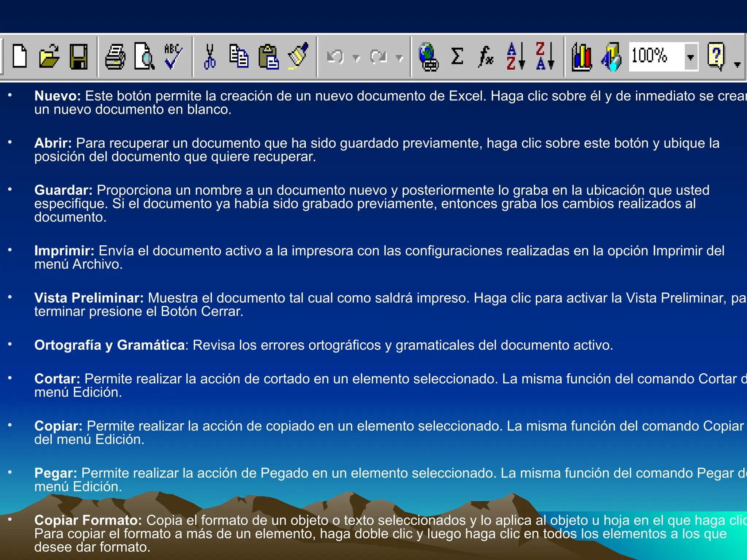
Task: Click the bold text 'Nuevo:'
Action: click(57, 96)
